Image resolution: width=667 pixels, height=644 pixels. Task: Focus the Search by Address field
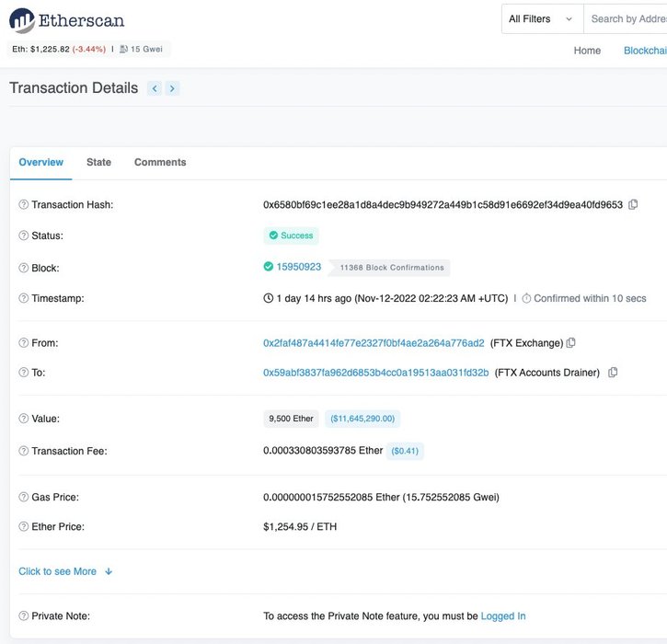[626, 18]
